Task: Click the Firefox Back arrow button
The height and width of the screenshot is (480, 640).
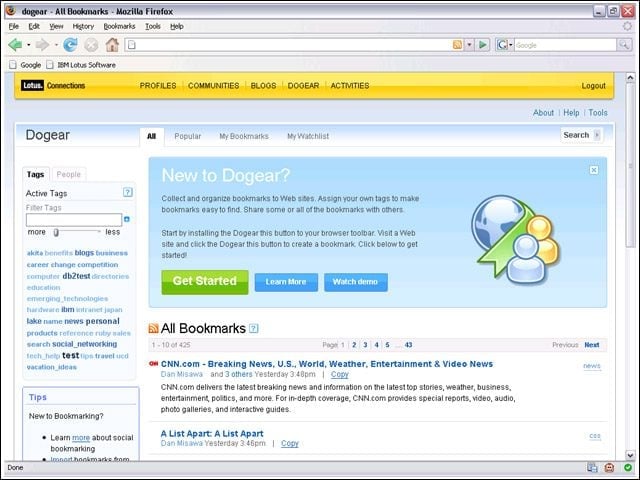Action: (15, 44)
